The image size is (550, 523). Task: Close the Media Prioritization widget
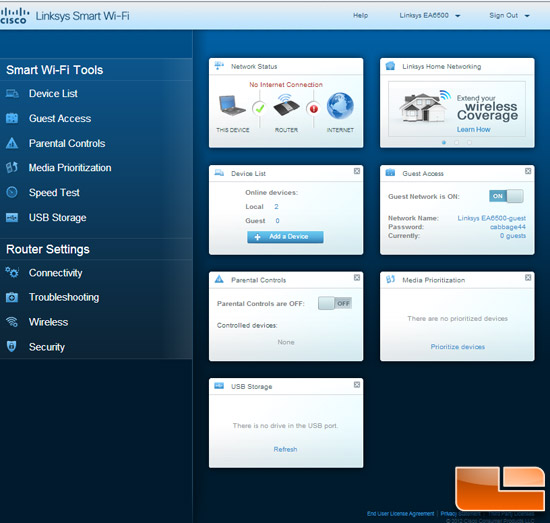528,277
